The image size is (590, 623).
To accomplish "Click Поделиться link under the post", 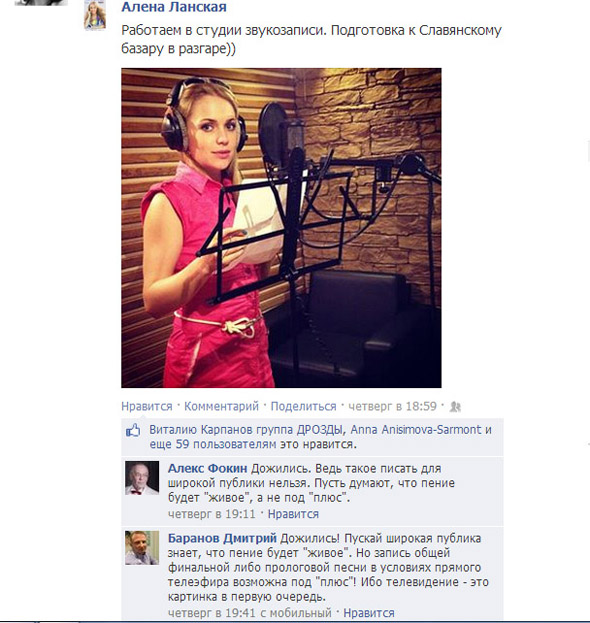I will pos(304,406).
